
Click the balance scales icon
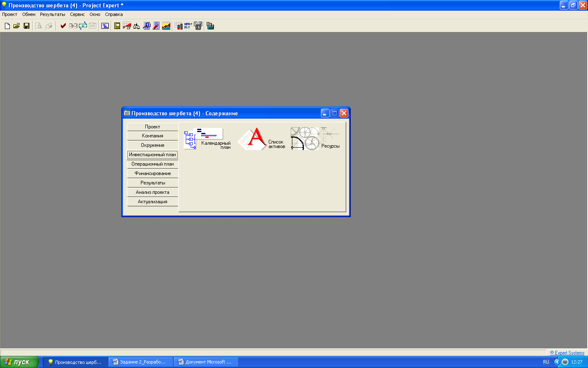click(137, 26)
